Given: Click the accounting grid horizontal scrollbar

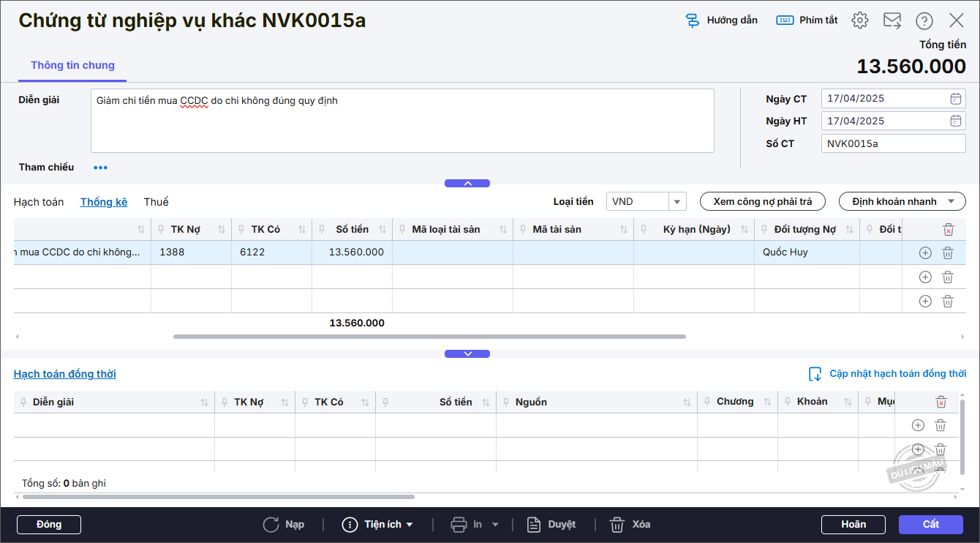Looking at the screenshot, I should tap(429, 337).
